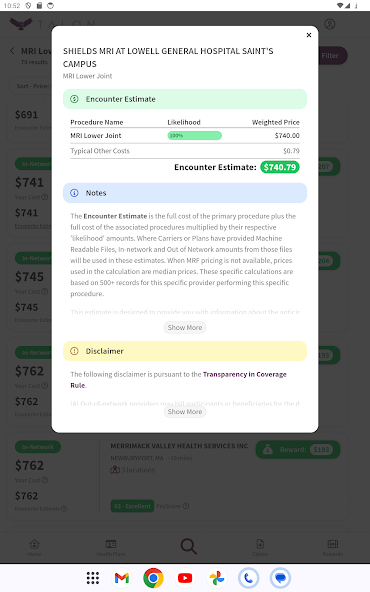The height and width of the screenshot is (592, 370).
Task: Open the Transparency in Coverage Rule link
Action: (x=179, y=379)
